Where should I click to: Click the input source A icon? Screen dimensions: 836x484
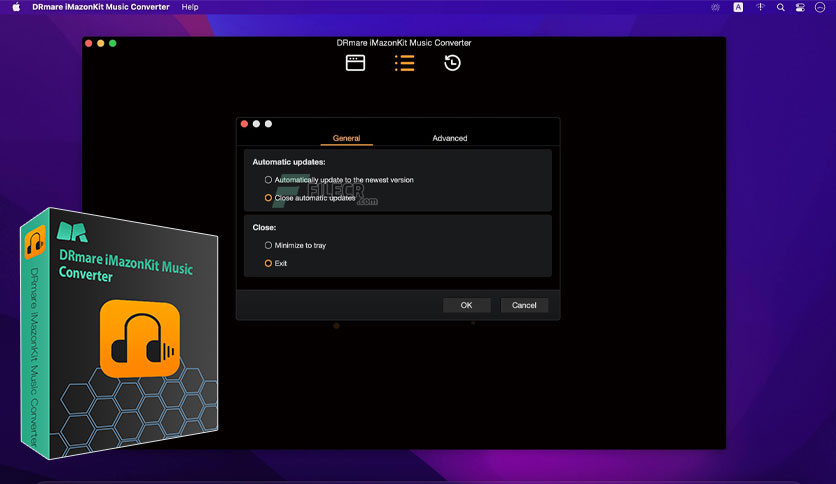tap(738, 7)
